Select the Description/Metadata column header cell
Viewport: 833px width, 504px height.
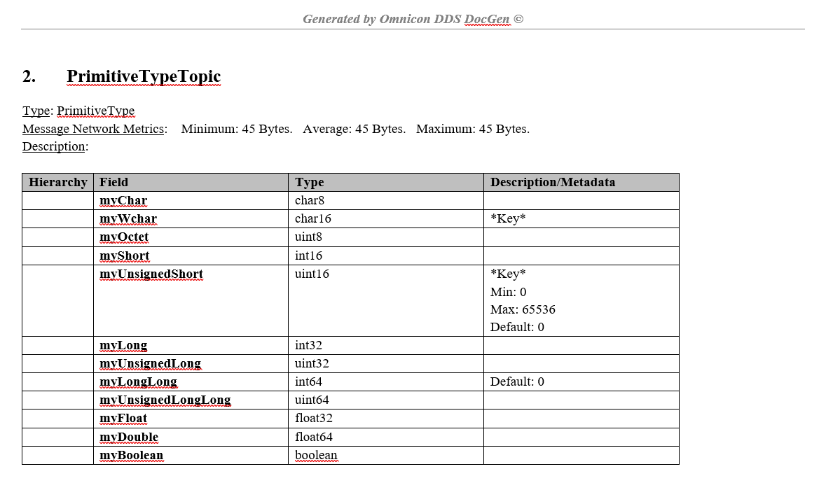click(x=551, y=182)
